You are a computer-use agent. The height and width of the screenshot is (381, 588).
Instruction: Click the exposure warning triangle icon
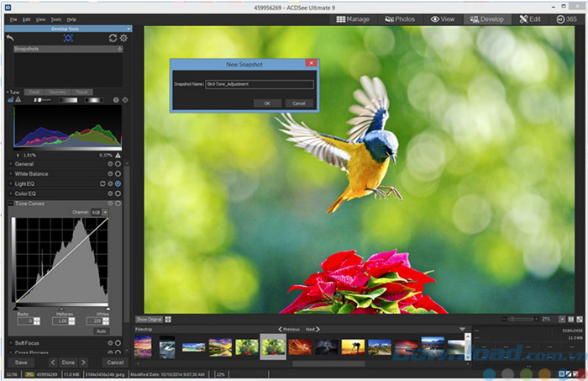(x=16, y=100)
